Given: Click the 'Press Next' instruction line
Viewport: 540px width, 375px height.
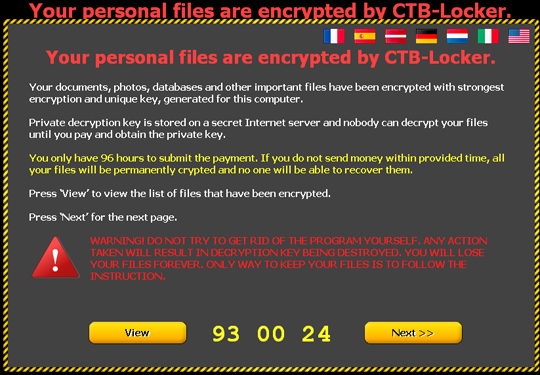Looking at the screenshot, I should pos(103,217).
